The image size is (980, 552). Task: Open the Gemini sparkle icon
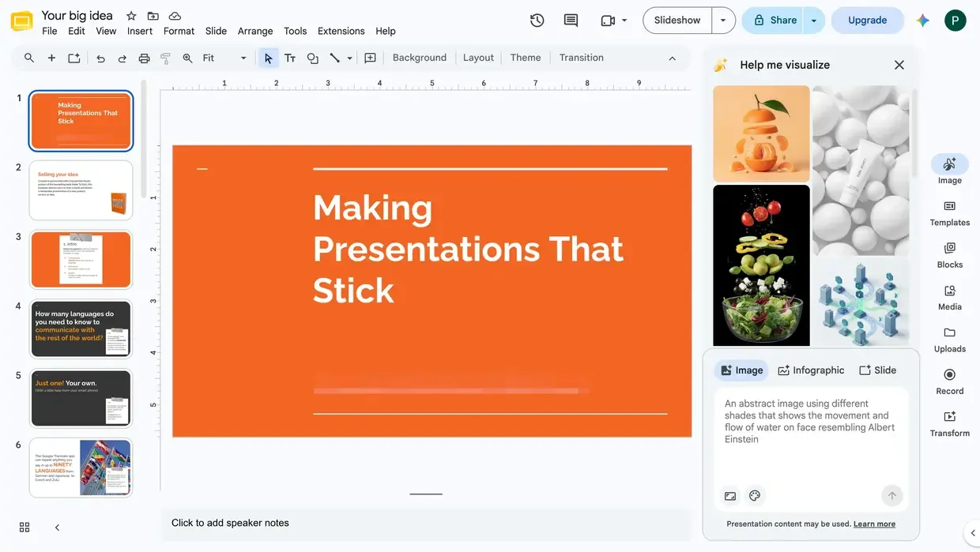922,21
